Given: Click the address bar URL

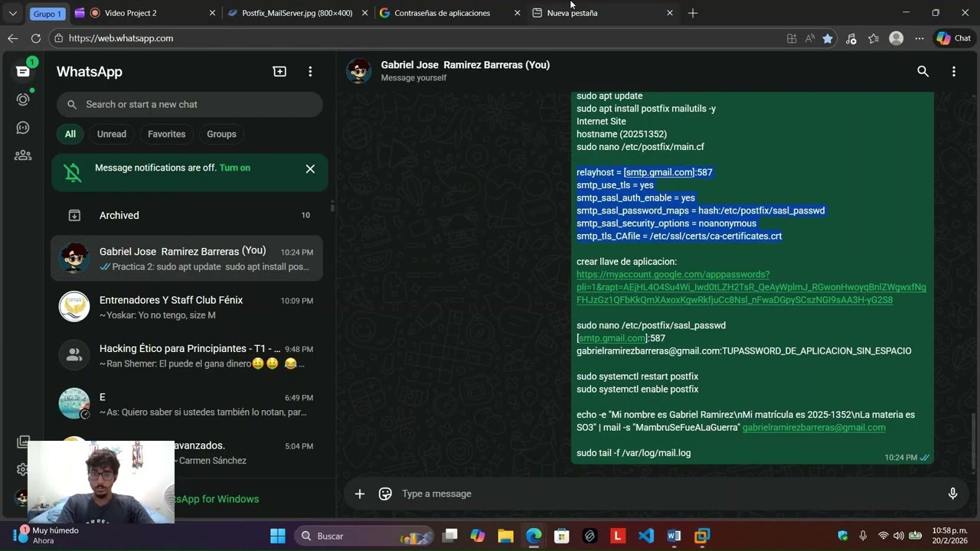Looking at the screenshot, I should 121,38.
